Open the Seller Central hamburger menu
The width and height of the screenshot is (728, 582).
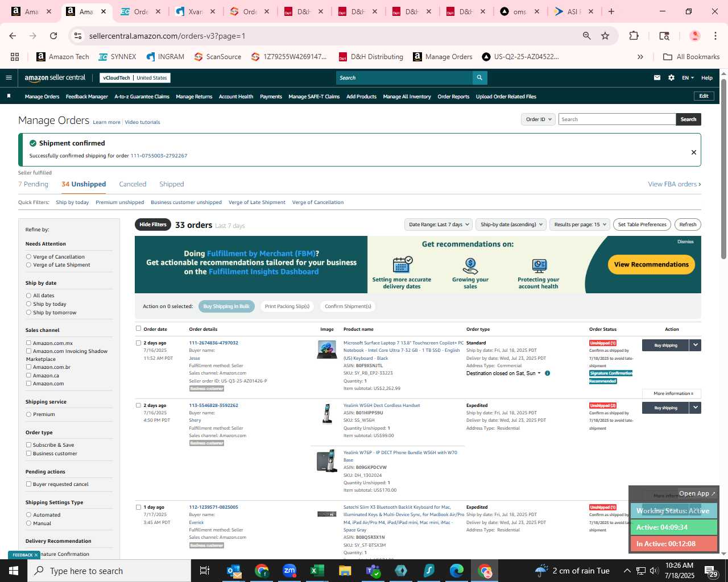point(9,78)
